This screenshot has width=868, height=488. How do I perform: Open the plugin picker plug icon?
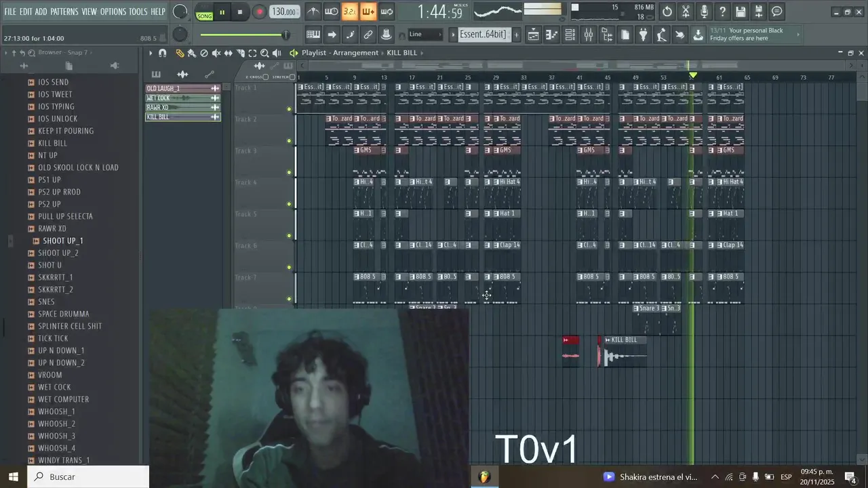(x=644, y=35)
